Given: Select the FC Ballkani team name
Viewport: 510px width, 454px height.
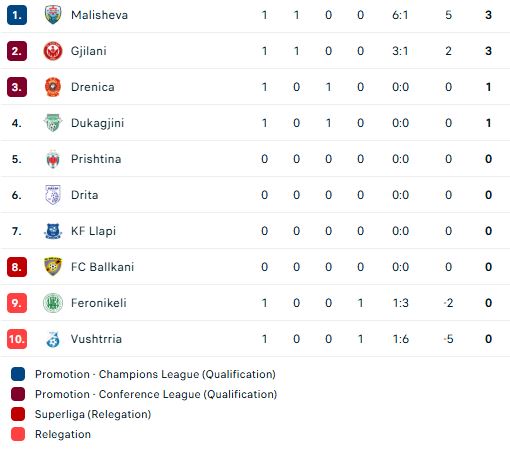Looking at the screenshot, I should 102,267.
